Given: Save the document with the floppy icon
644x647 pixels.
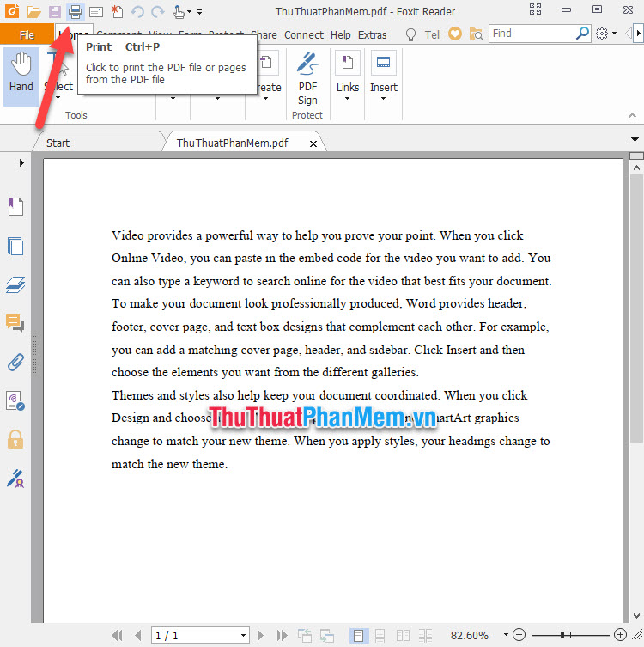Looking at the screenshot, I should tap(54, 12).
